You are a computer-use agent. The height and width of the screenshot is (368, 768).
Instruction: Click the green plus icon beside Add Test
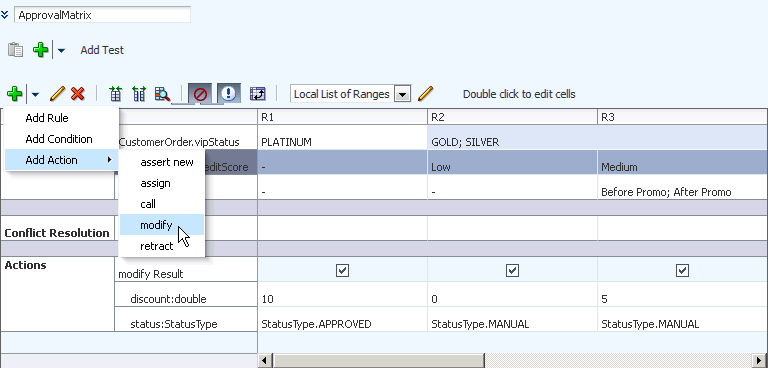point(40,50)
